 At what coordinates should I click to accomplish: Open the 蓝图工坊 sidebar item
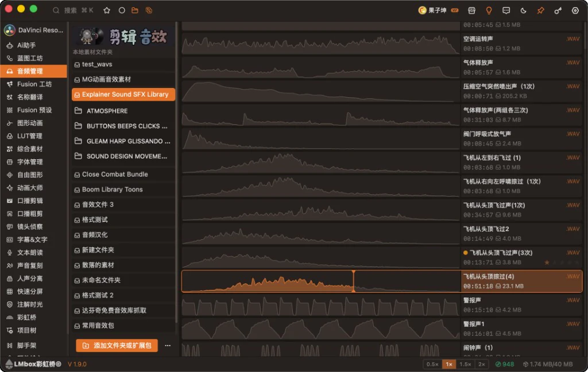(x=33, y=58)
